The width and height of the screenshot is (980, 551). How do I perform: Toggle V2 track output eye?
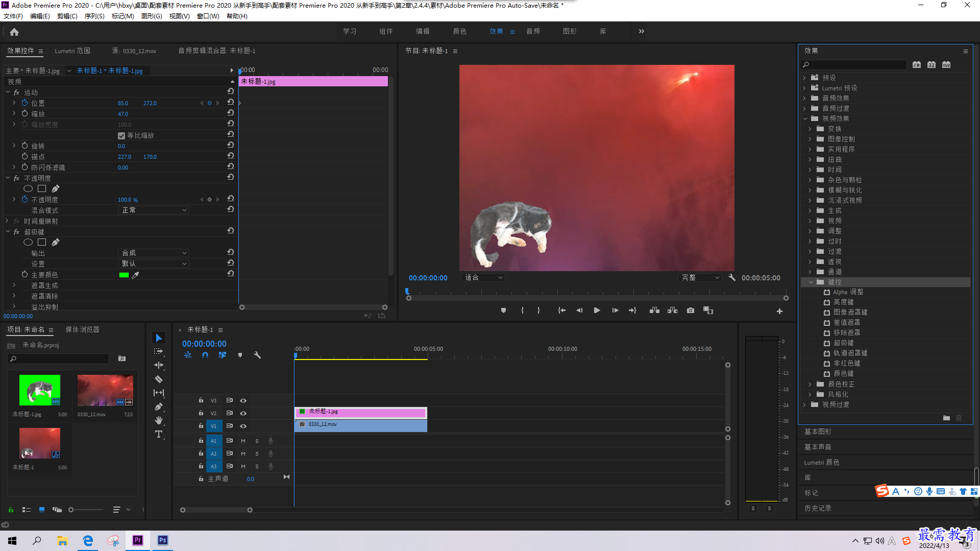(x=243, y=413)
